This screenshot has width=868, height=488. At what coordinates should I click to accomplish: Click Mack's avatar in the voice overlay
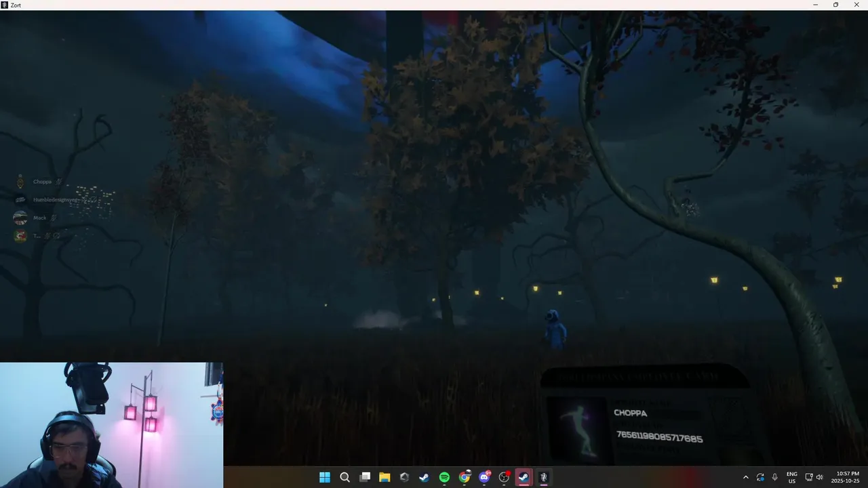pos(20,218)
